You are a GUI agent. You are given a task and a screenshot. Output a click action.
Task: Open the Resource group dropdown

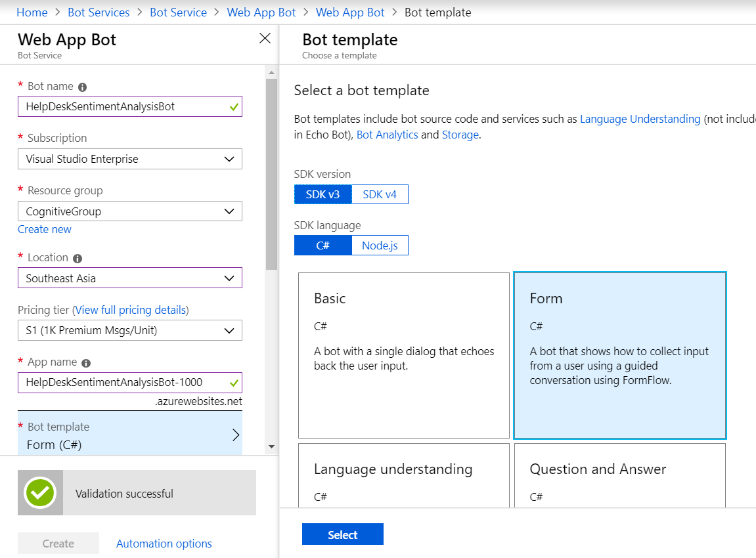[x=130, y=211]
